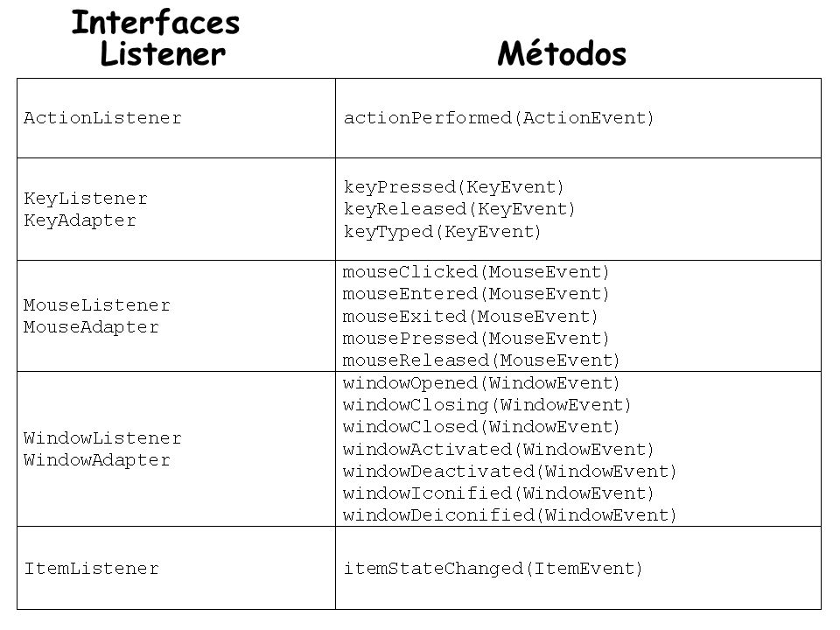
Task: Select the KeyListener interface name
Action: click(x=86, y=199)
